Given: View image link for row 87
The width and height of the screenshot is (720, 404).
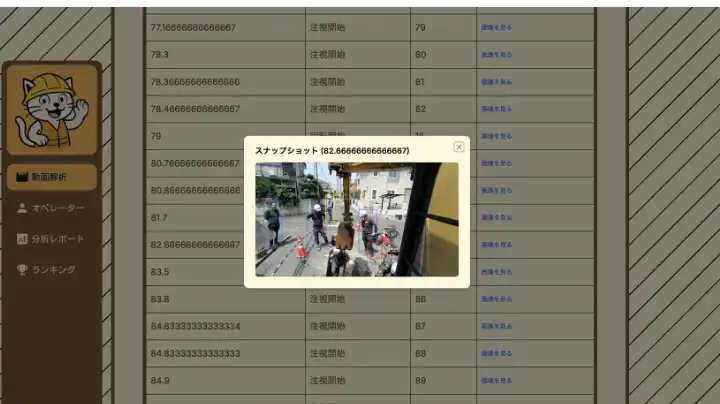Looking at the screenshot, I should point(496,326).
